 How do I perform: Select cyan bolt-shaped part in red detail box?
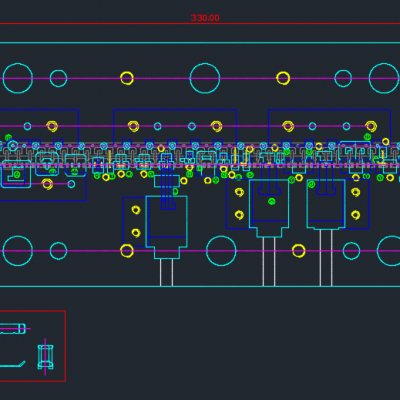pos(45,357)
